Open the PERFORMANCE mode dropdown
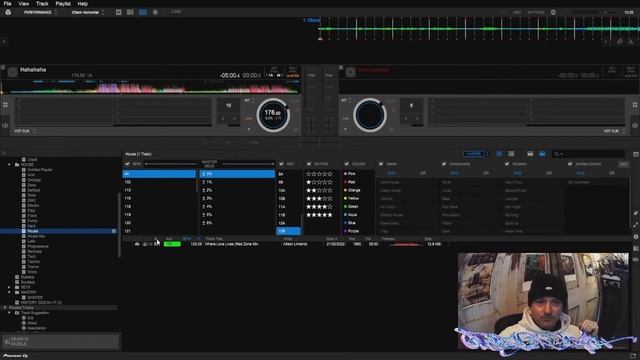Image resolution: width=640 pixels, height=360 pixels. click(x=40, y=12)
